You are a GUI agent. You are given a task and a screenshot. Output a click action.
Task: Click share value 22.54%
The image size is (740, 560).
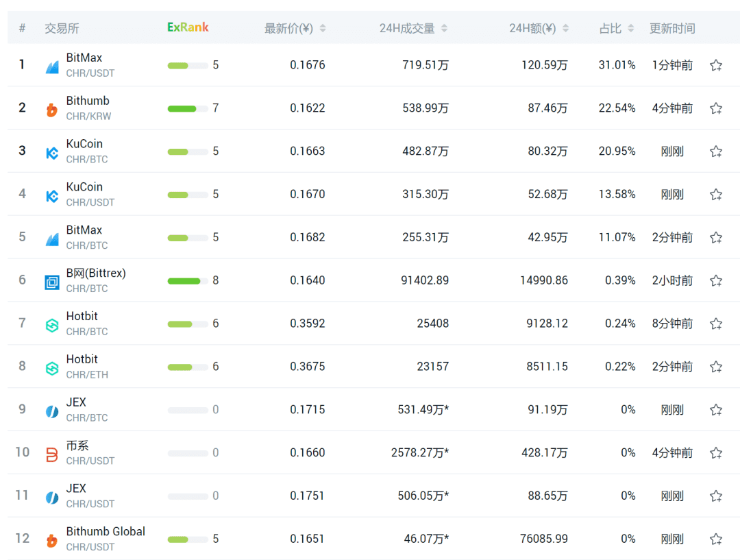[x=617, y=108]
